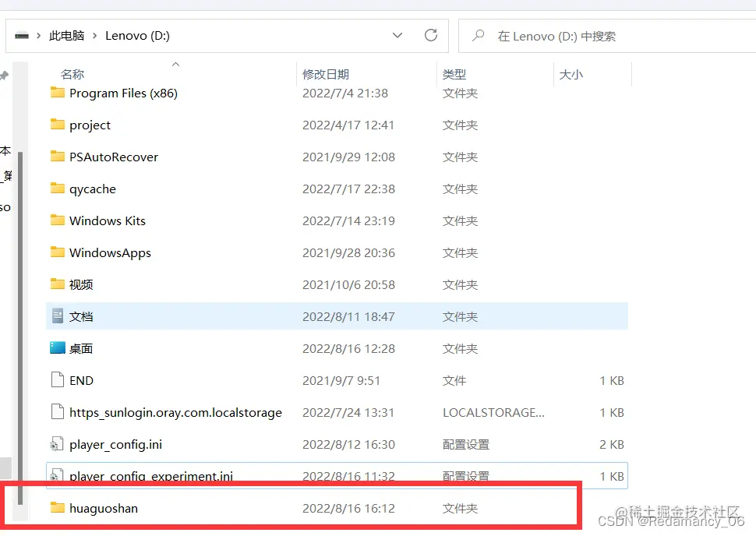Sort by the 修改日期 column header
The height and width of the screenshot is (536, 756).
click(326, 74)
